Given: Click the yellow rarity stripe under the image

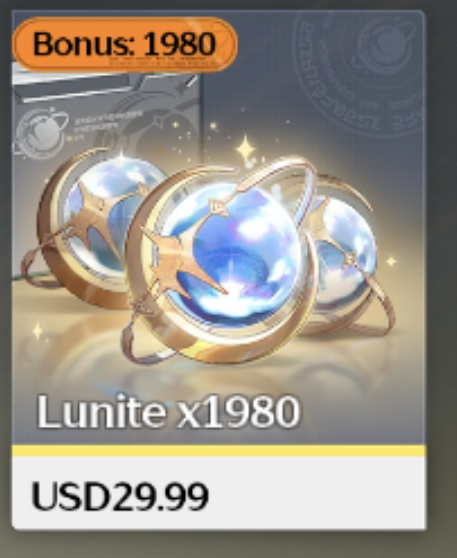Looking at the screenshot, I should [x=219, y=451].
